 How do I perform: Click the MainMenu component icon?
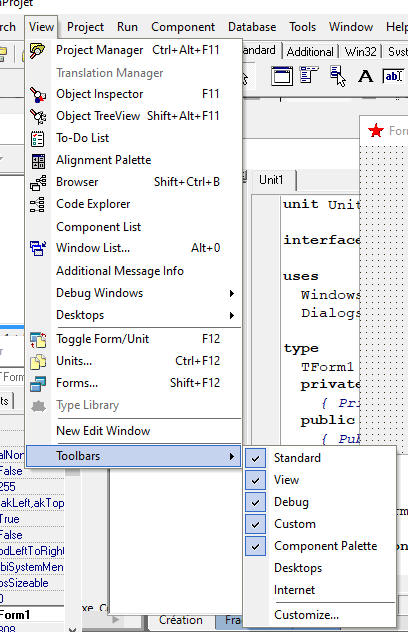pos(309,75)
